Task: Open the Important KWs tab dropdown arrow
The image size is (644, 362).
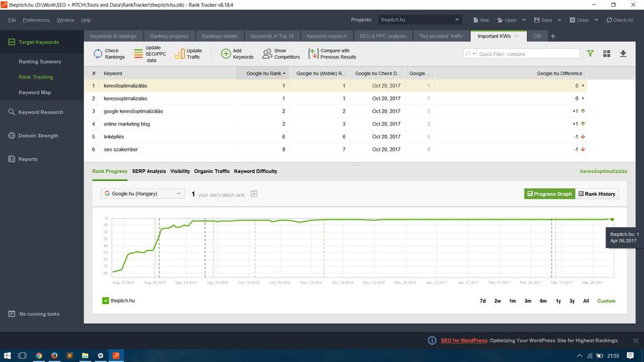Action: pyautogui.click(x=517, y=36)
